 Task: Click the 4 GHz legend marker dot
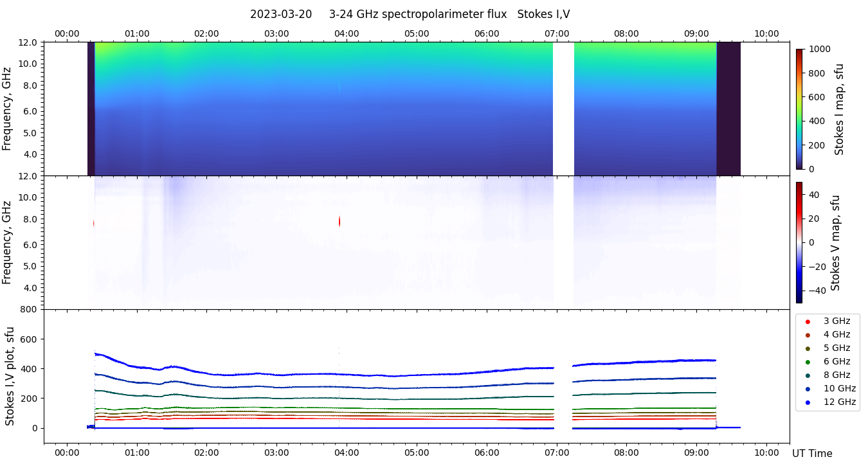point(808,335)
